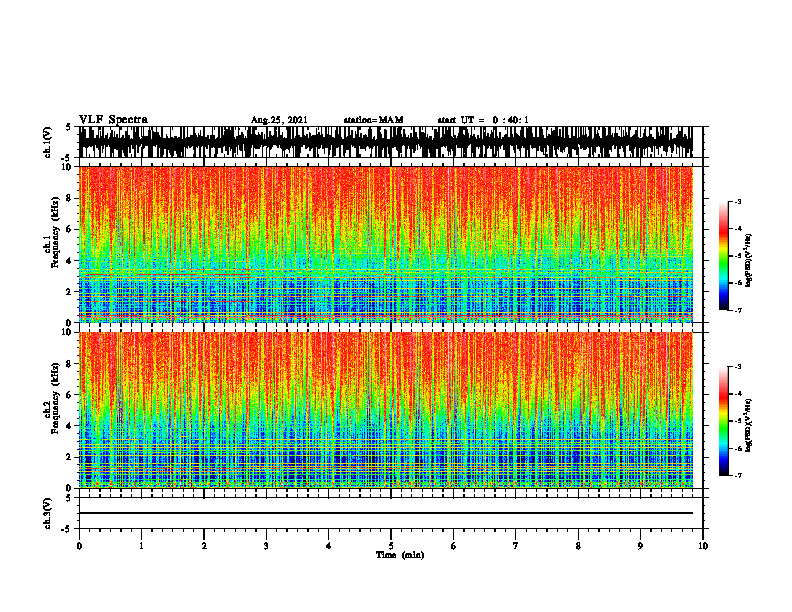Screen dimensions: 792x612
Task: Click the "5" tick on ch.1(V) axis
Action: (68, 128)
